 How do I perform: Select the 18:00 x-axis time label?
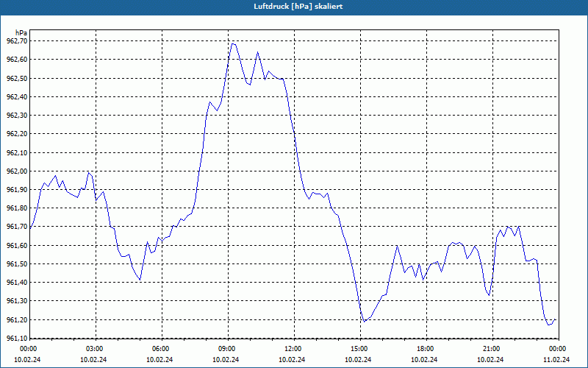(426, 349)
